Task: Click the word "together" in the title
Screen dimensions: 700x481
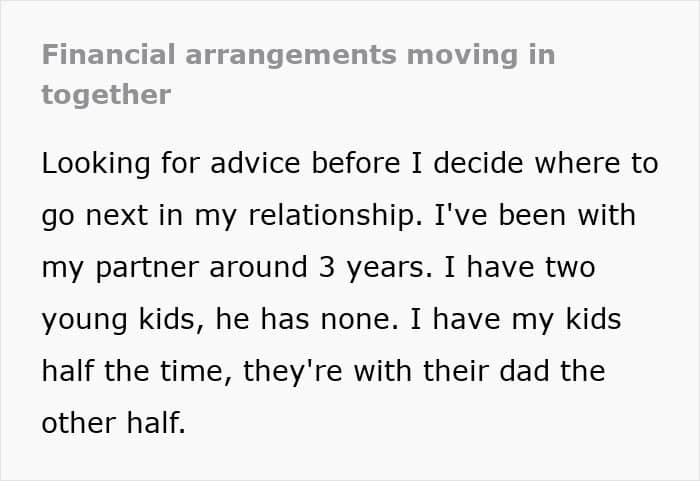Action: tap(106, 95)
